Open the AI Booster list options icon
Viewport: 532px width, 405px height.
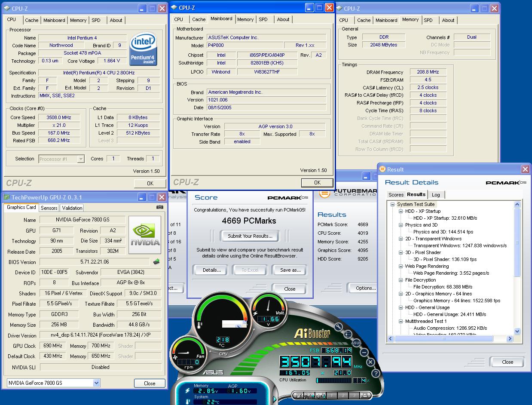click(x=348, y=334)
